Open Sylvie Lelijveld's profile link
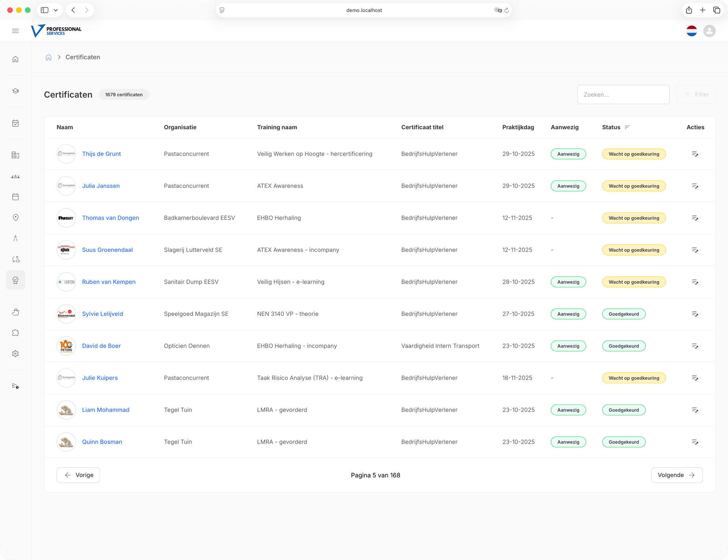The image size is (728, 560). [x=102, y=314]
